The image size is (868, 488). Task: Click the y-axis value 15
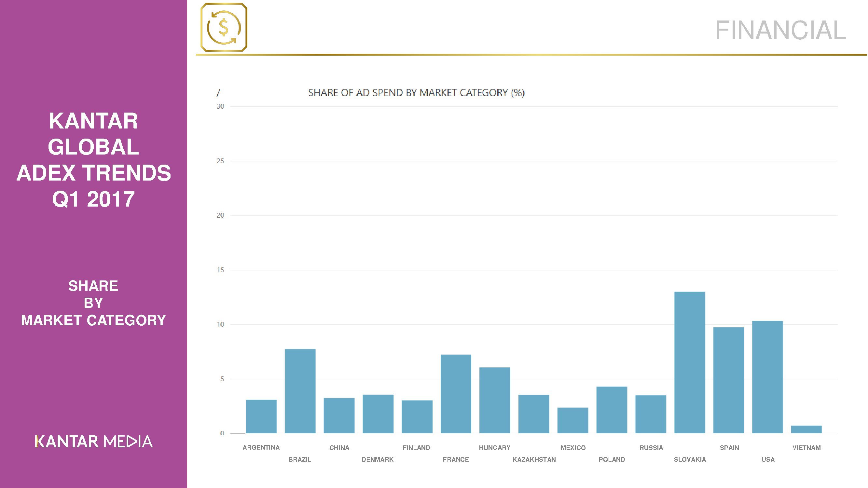[x=220, y=270]
